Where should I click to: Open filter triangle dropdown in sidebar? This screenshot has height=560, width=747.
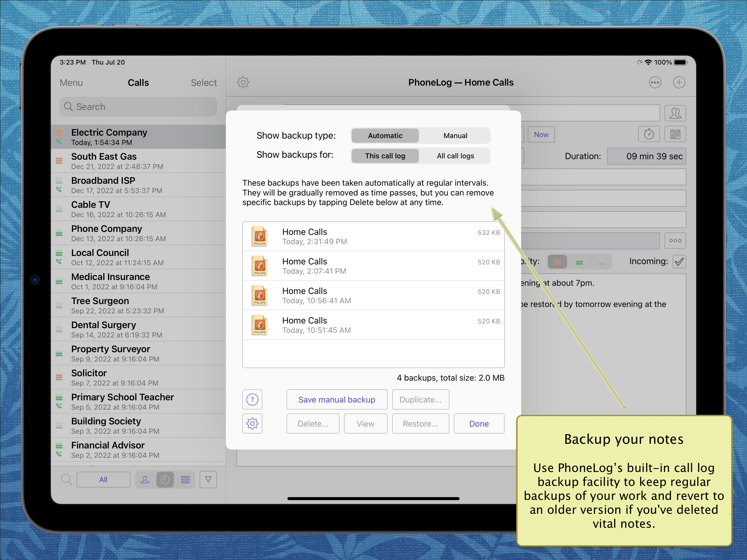pos(208,480)
